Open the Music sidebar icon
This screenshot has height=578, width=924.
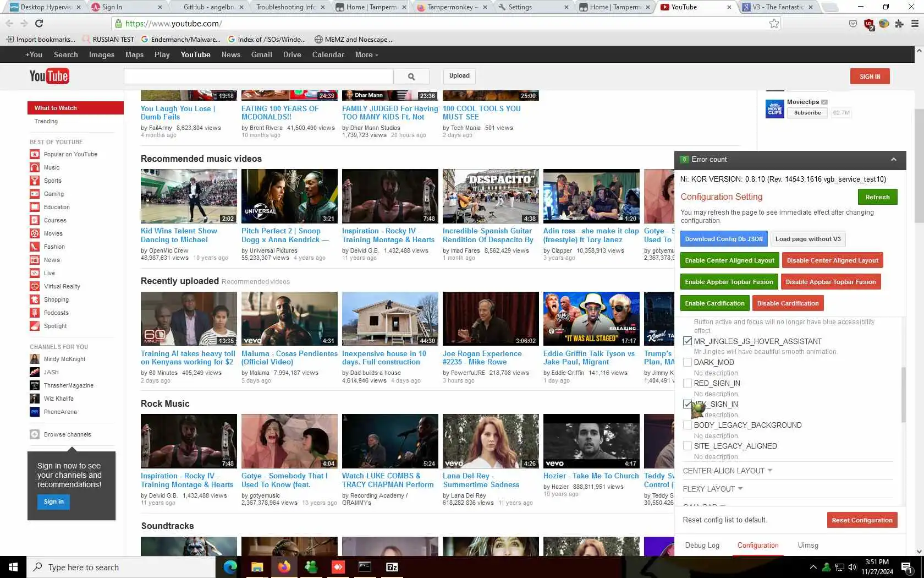(x=35, y=167)
